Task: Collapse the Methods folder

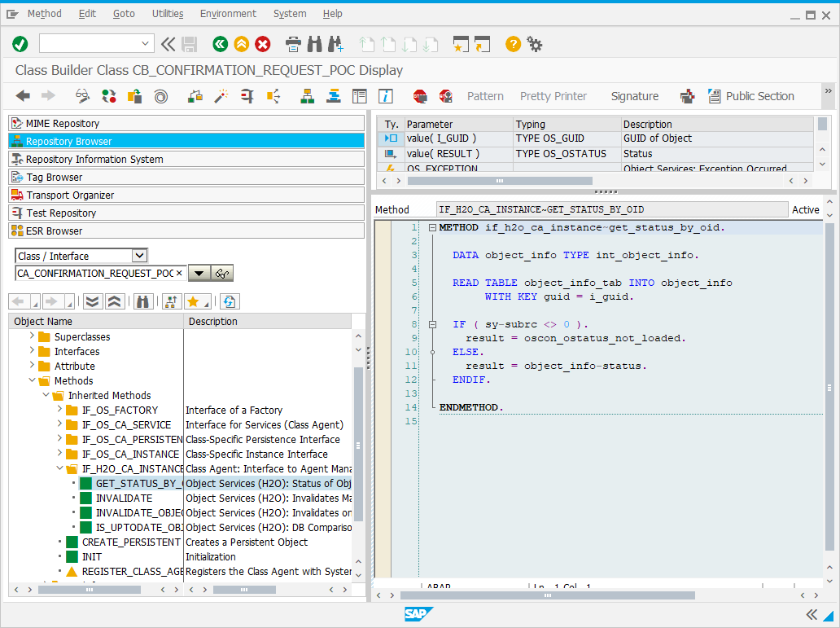Action: coord(32,380)
